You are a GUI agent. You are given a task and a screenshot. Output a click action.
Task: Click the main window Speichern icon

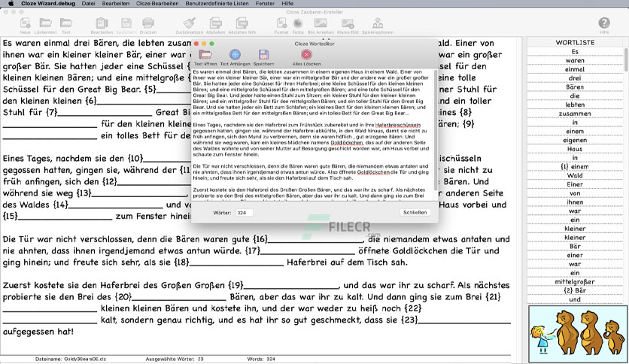(126, 23)
